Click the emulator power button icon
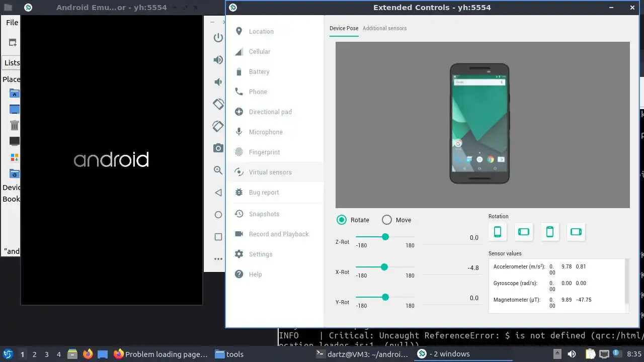Screen dimensions: 644x362 tap(218, 38)
